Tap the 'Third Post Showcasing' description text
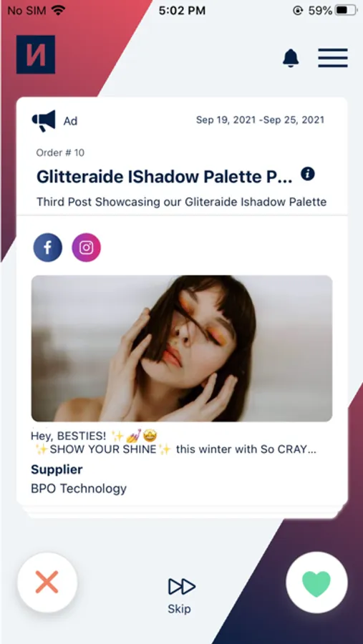The width and height of the screenshot is (363, 644). [181, 202]
